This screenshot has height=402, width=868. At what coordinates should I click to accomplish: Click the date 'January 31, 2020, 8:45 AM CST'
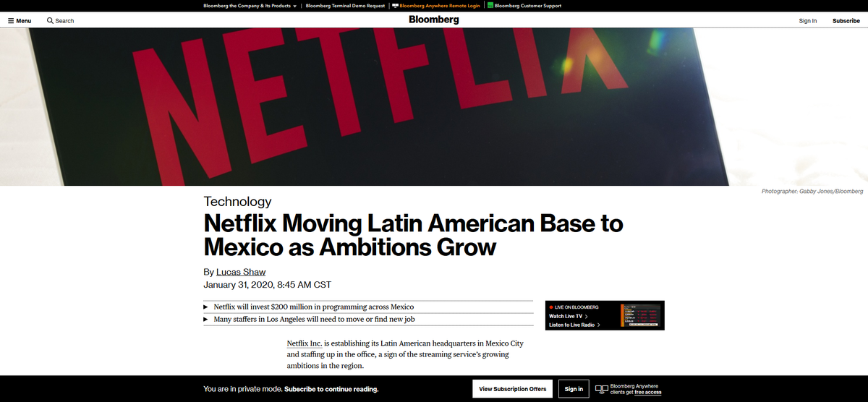coord(268,285)
